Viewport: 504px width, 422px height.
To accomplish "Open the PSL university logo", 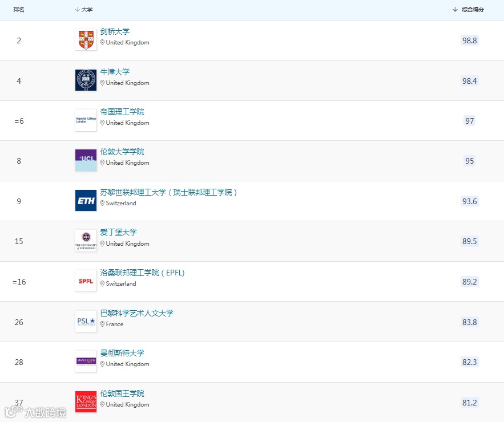I will [86, 321].
